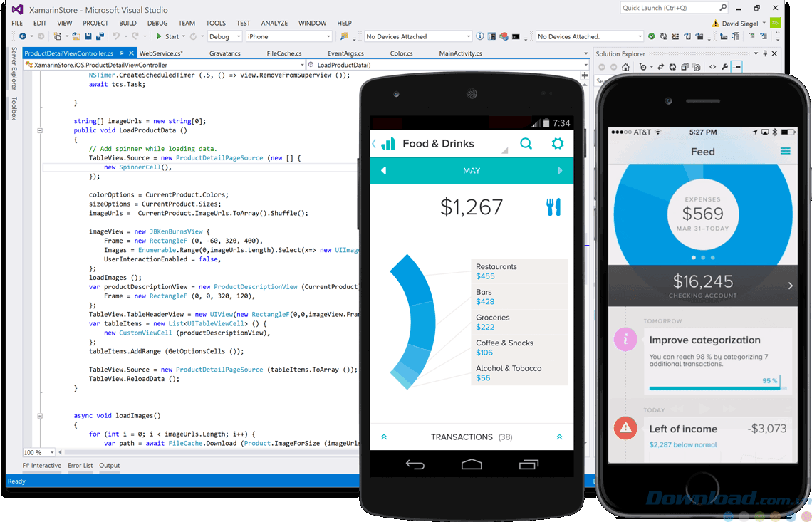Switch to the FileCache.cs tab

(x=283, y=53)
